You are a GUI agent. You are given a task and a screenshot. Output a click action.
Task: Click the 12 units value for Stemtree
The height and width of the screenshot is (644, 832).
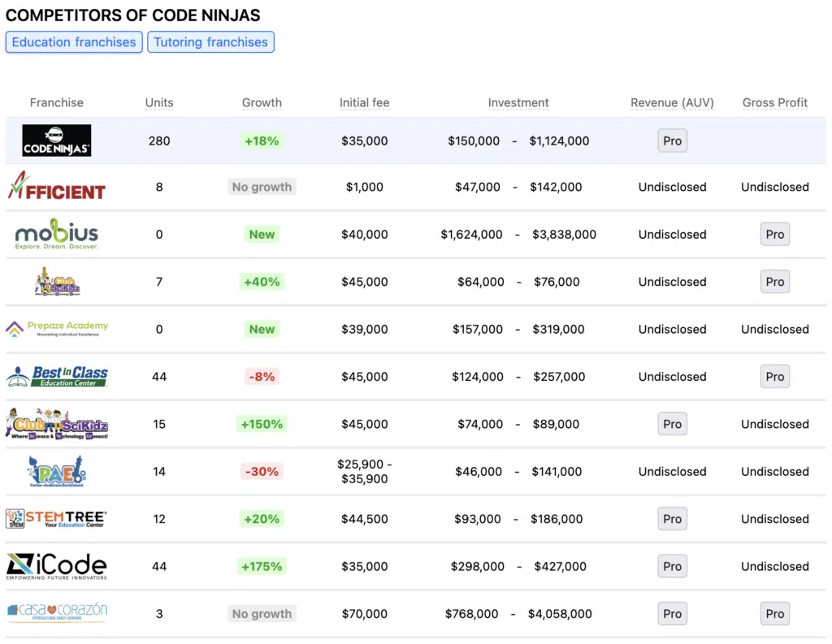tap(159, 519)
